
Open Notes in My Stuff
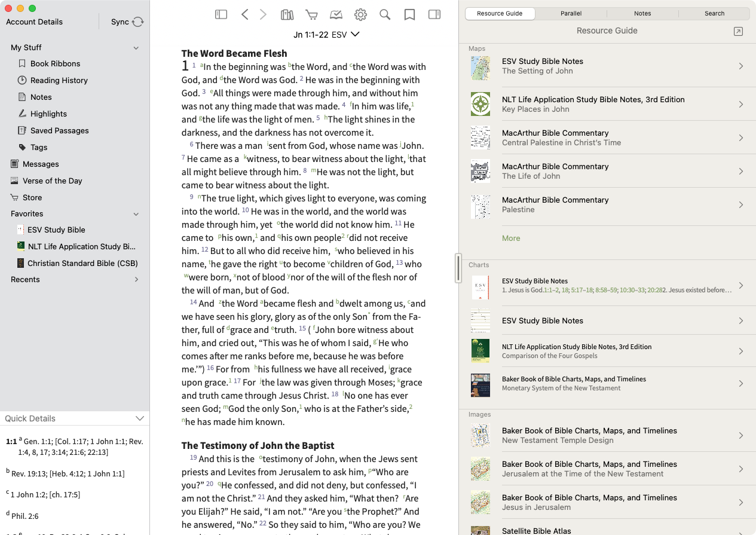click(41, 97)
